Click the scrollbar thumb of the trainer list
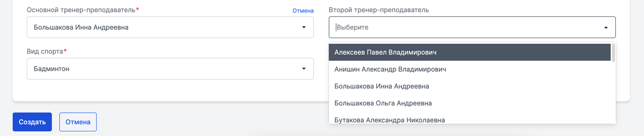The image size is (644, 136). (x=613, y=53)
